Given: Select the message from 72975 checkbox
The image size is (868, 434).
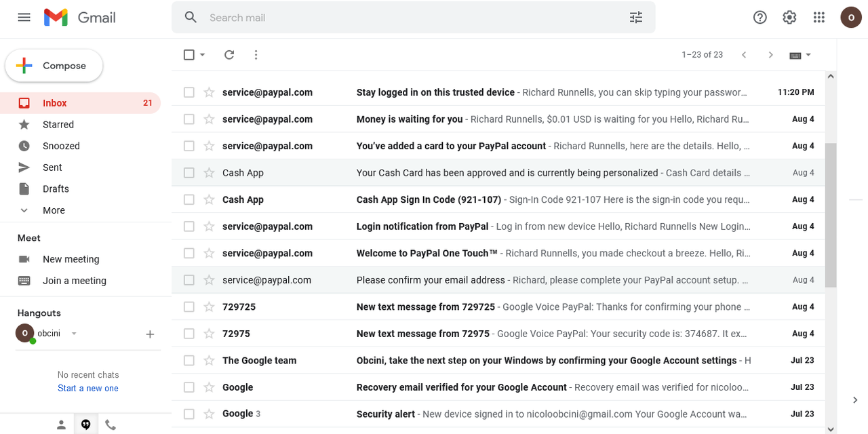Looking at the screenshot, I should [x=189, y=334].
